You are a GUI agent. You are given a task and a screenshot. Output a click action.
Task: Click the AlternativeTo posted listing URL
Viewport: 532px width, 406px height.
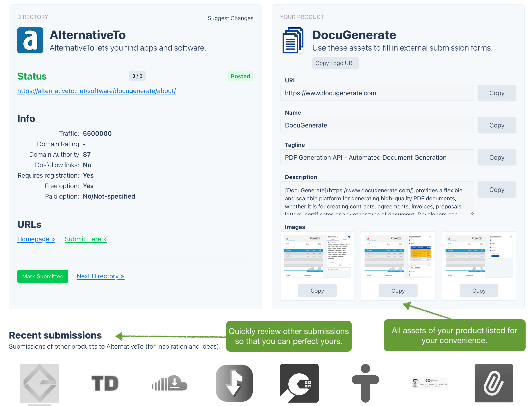pos(96,90)
